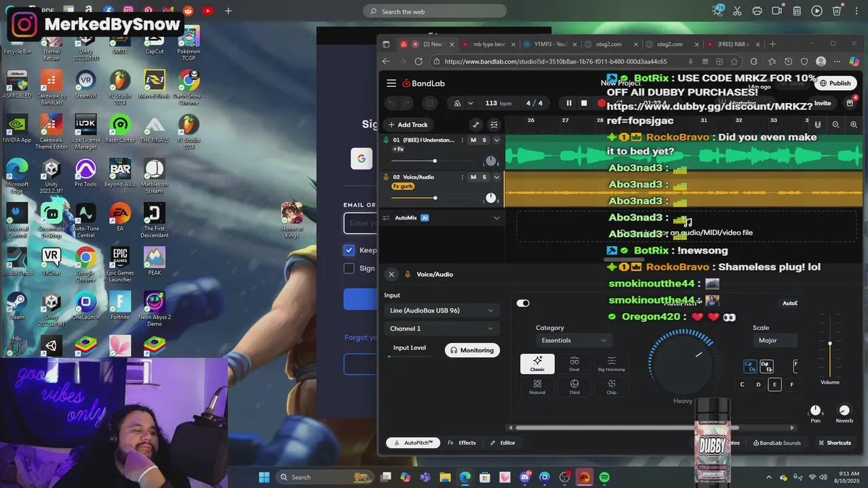868x488 pixels.
Task: Open Line (AudioBox USB 96) input dropdown
Action: click(x=441, y=310)
